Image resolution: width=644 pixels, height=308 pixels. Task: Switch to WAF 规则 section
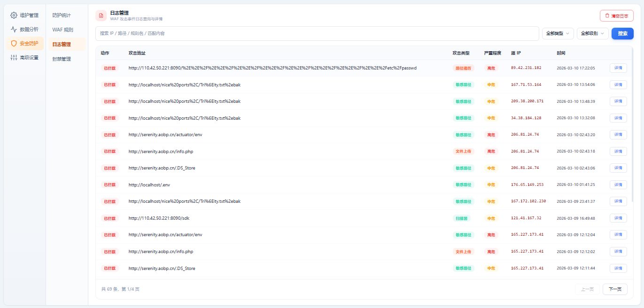point(62,30)
